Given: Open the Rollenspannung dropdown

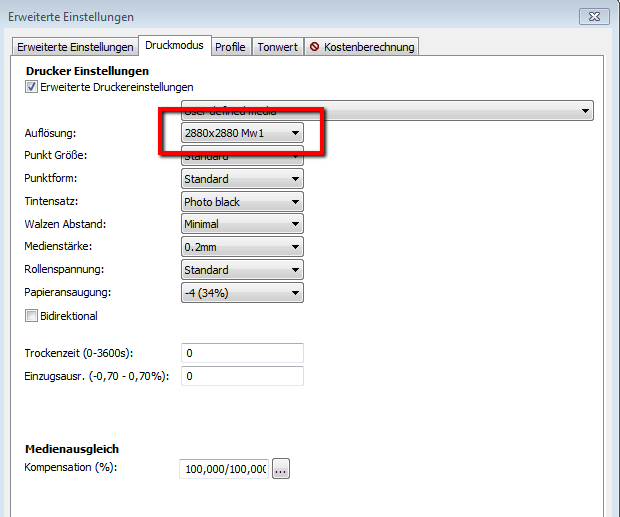Looking at the screenshot, I should tap(242, 270).
